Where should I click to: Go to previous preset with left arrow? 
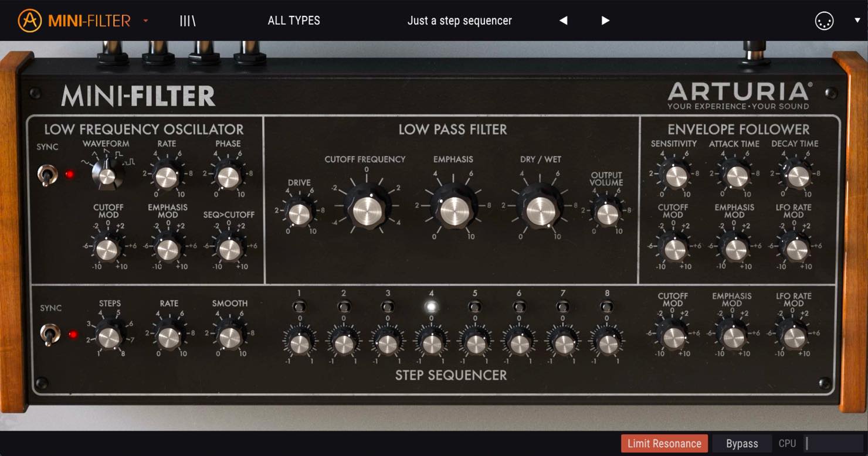tap(563, 21)
